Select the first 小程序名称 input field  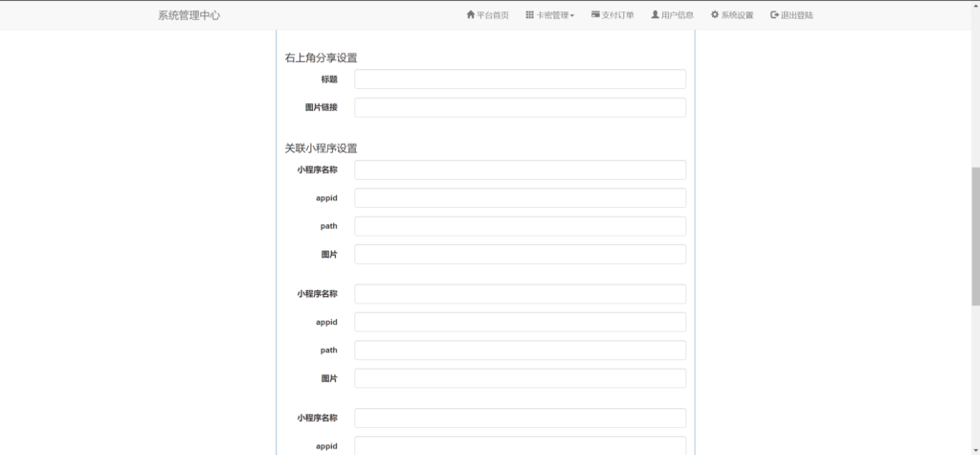pos(520,170)
